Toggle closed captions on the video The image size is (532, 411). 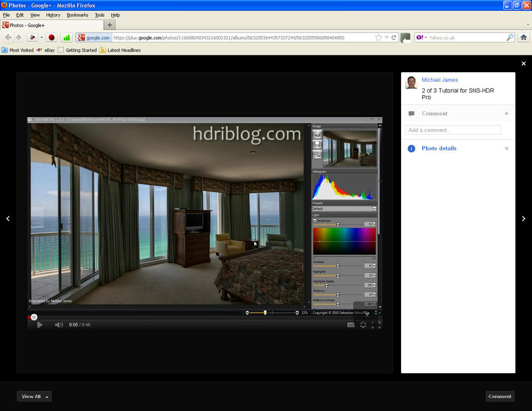pyautogui.click(x=351, y=325)
